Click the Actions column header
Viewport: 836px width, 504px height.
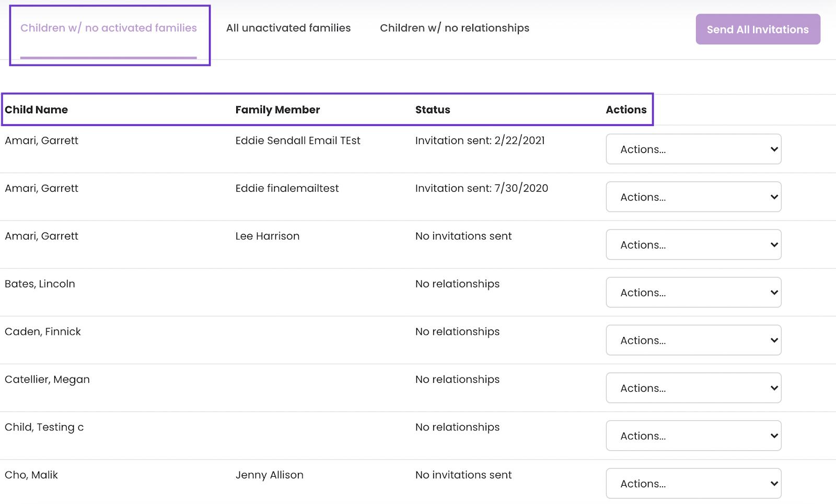(x=626, y=110)
